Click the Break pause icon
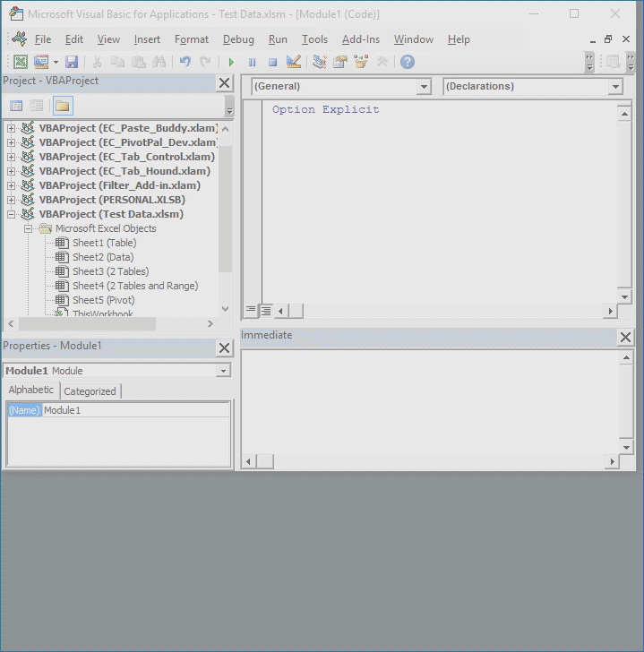This screenshot has height=652, width=644. [x=252, y=63]
